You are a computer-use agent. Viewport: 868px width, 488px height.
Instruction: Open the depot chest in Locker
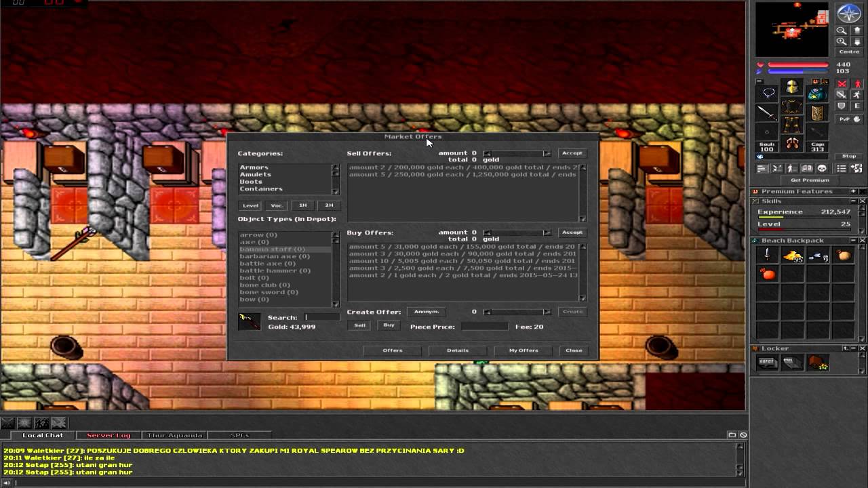click(768, 363)
